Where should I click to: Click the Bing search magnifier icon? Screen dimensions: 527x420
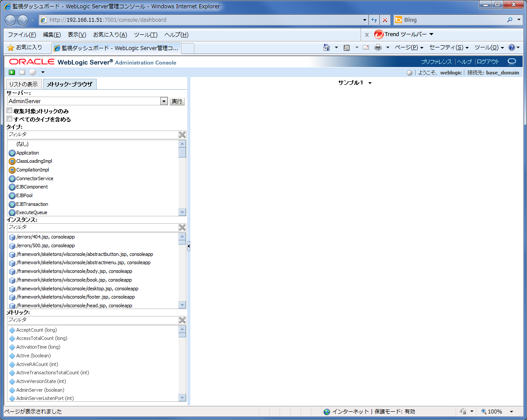tap(510, 20)
